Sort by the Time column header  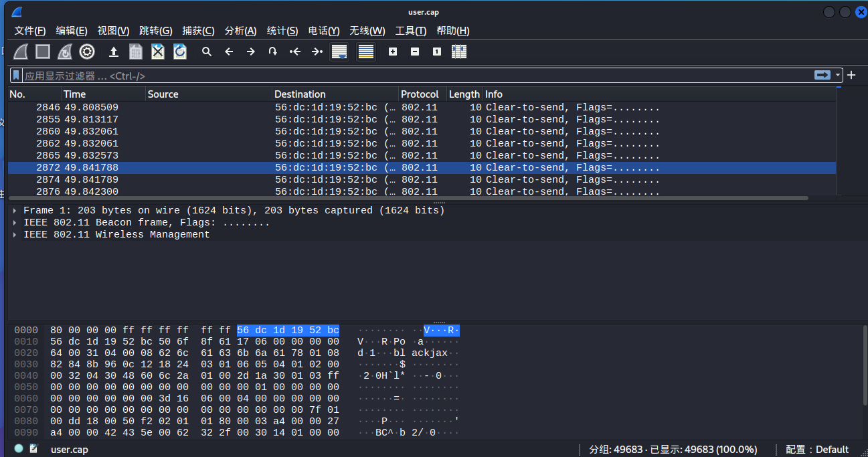tap(104, 94)
